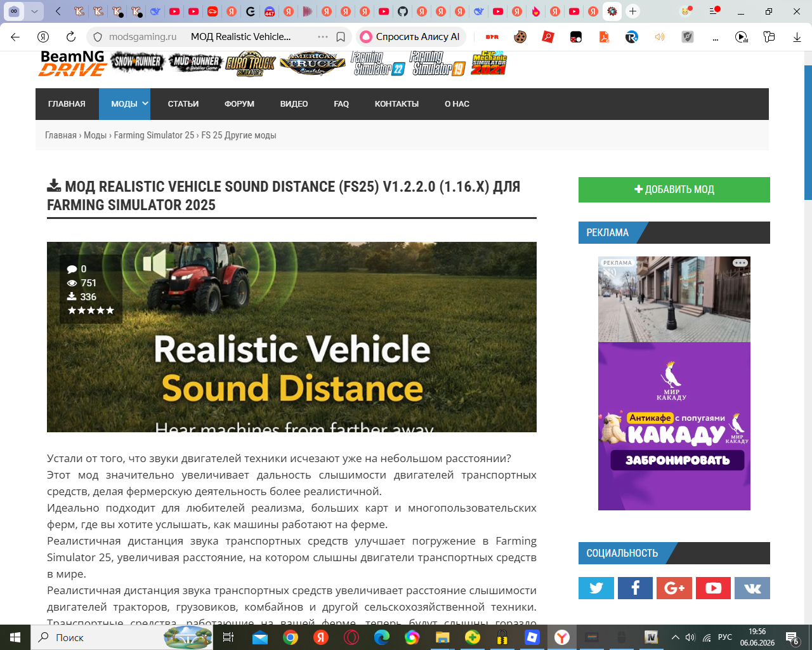The height and width of the screenshot is (650, 812).
Task: Follow the Моды breadcrumb link
Action: [95, 135]
